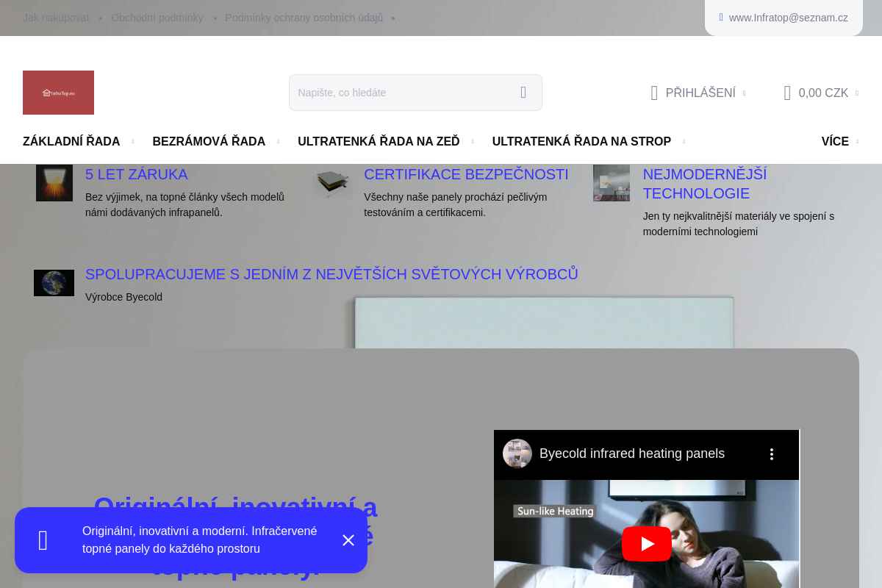Open the cart dropdown arrow
Screen dimensions: 882x588
[x=857, y=93]
